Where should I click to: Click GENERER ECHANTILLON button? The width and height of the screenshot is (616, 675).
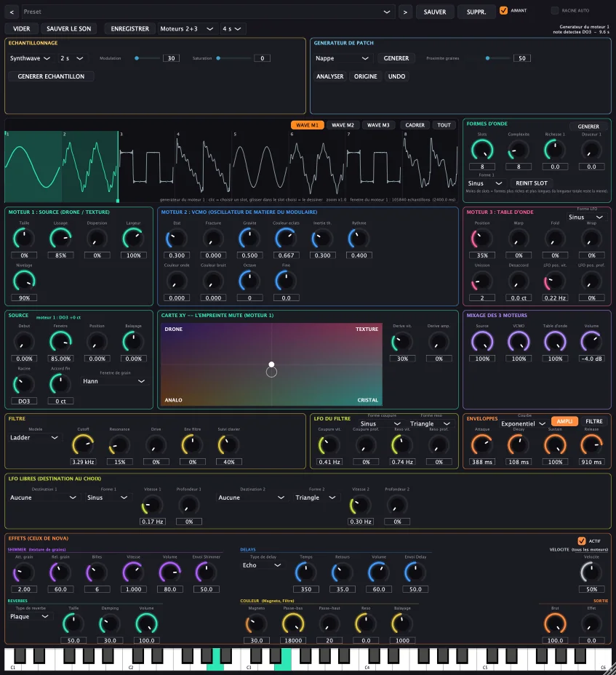tap(51, 76)
